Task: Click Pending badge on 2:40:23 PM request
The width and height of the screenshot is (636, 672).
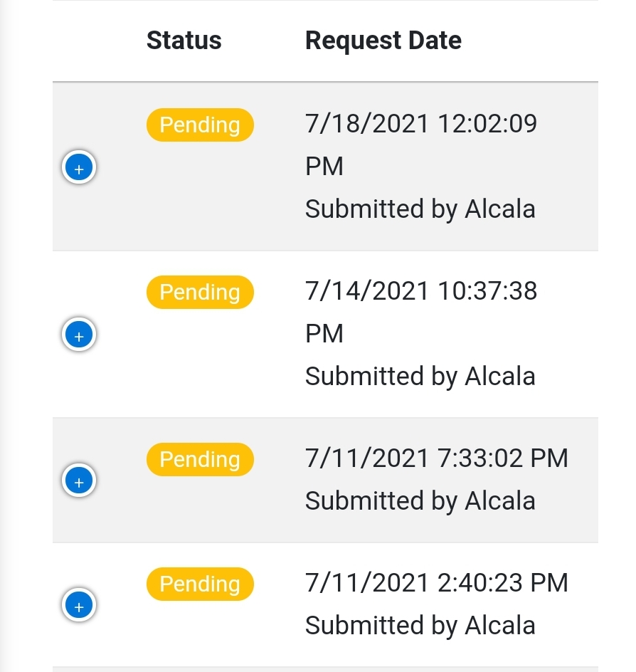Action: (x=200, y=584)
